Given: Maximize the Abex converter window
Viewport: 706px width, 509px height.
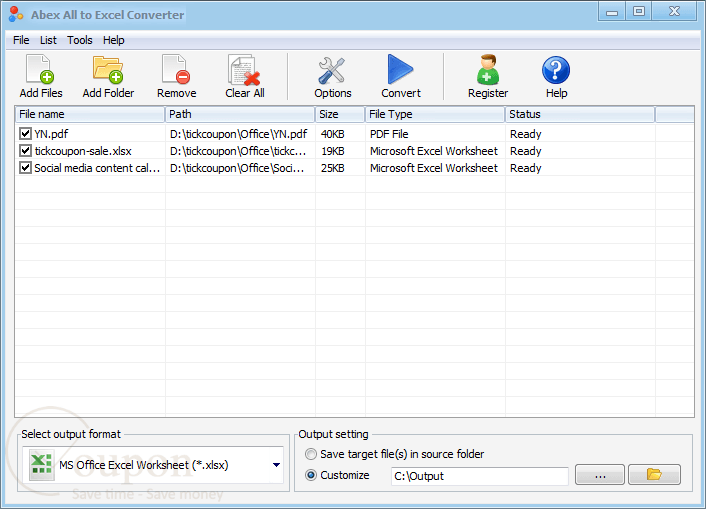Looking at the screenshot, I should pyautogui.click(x=638, y=12).
